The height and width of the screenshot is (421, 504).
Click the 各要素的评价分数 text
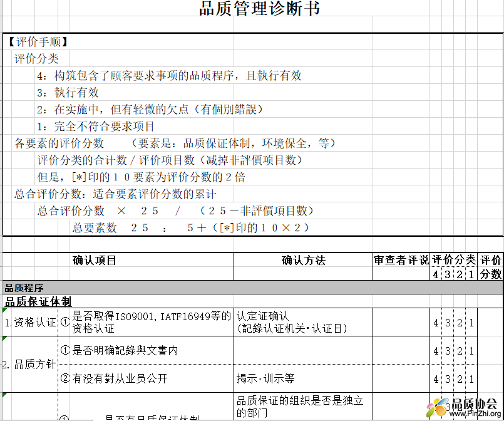coord(59,143)
